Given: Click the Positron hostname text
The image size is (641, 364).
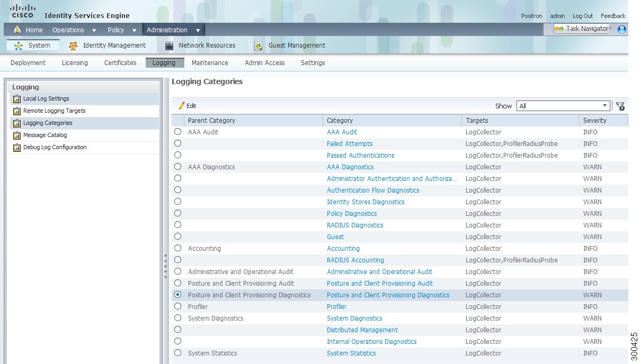Looking at the screenshot, I should pyautogui.click(x=532, y=16).
